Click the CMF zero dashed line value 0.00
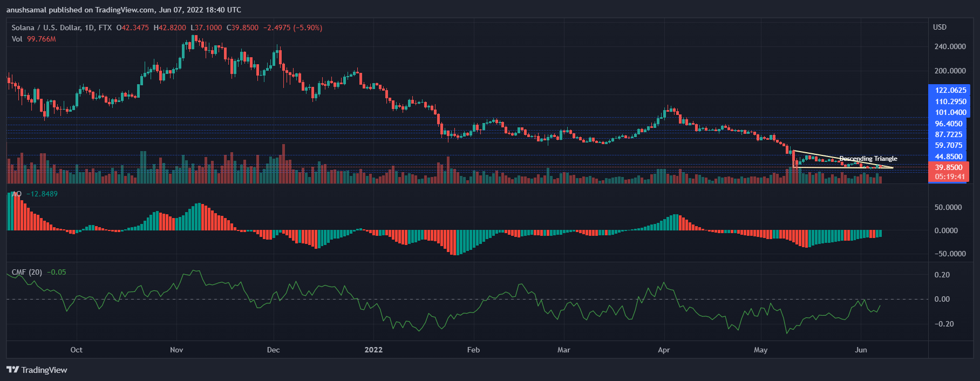Viewport: 980px width, 381px height. coord(942,299)
